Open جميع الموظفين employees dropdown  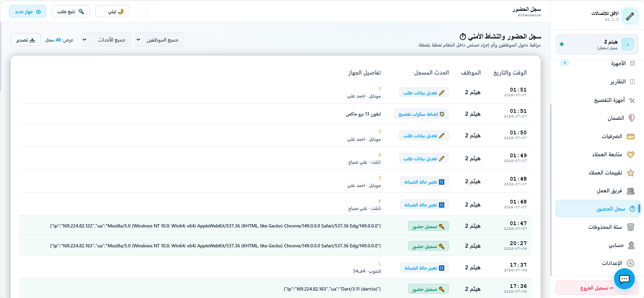click(x=159, y=40)
